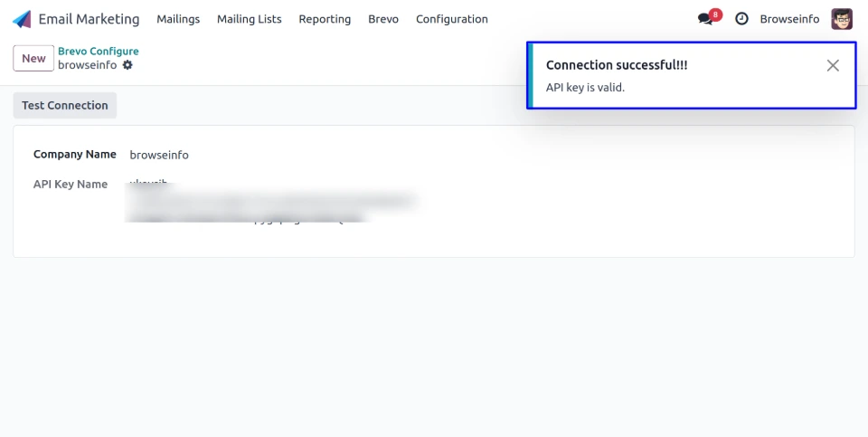Click the blurred API Key Name value
The height and width of the screenshot is (437, 868).
point(271,203)
